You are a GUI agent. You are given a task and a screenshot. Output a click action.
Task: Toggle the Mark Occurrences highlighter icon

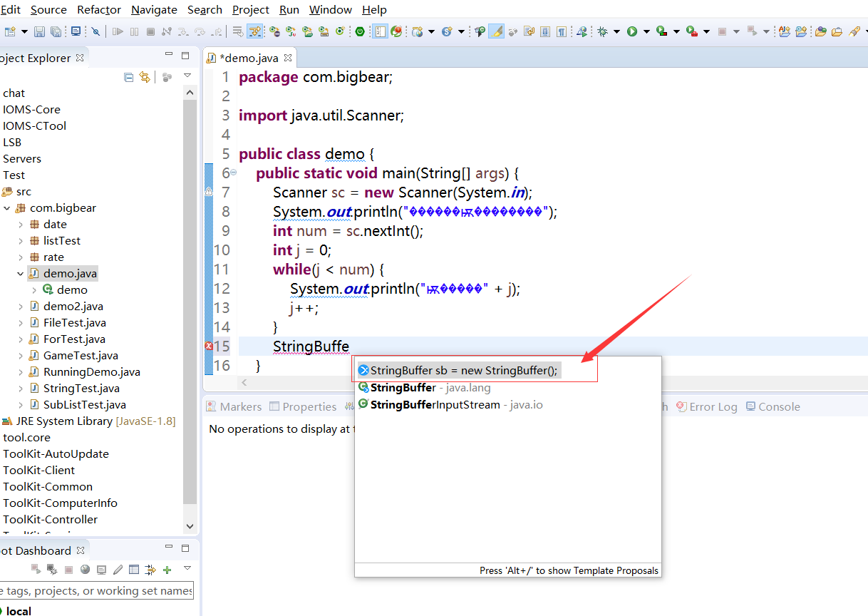click(x=496, y=31)
